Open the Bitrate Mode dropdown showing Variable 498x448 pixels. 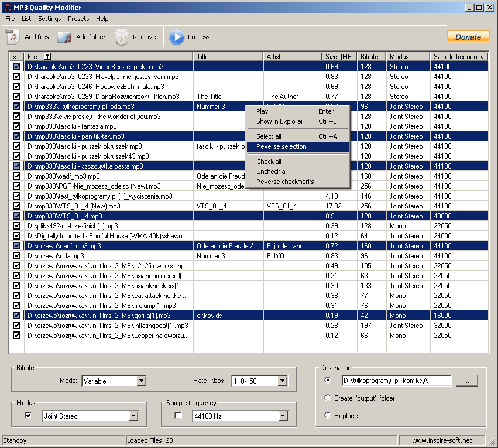[141, 381]
